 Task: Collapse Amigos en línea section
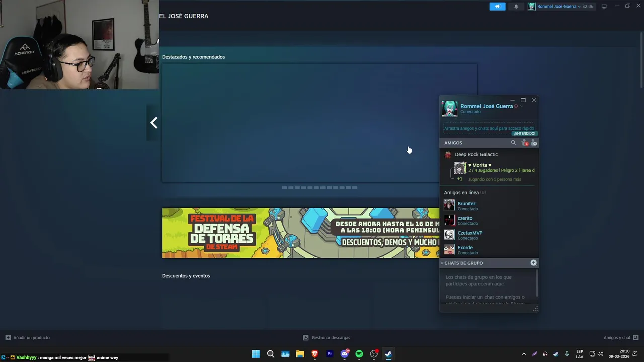coord(461,192)
